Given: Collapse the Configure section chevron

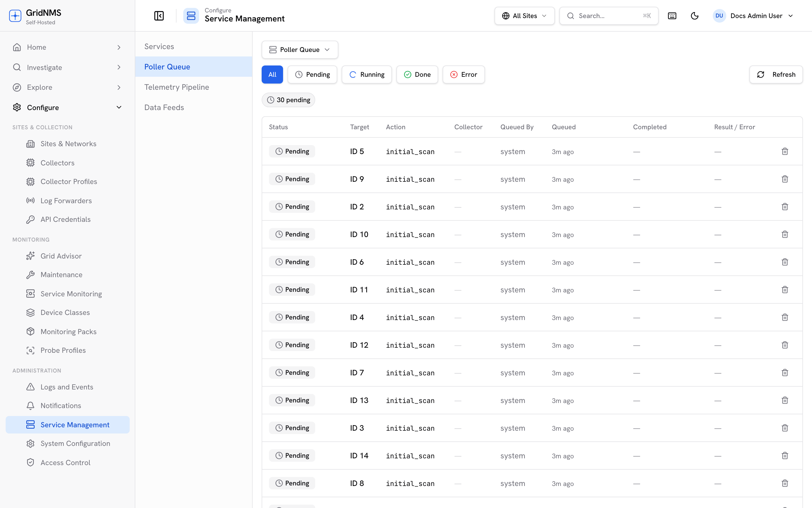Looking at the screenshot, I should [x=119, y=108].
